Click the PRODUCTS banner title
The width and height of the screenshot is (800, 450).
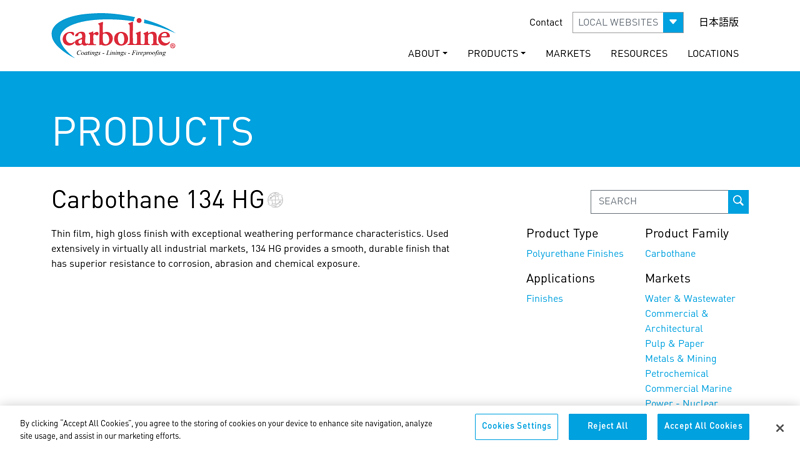point(153,131)
